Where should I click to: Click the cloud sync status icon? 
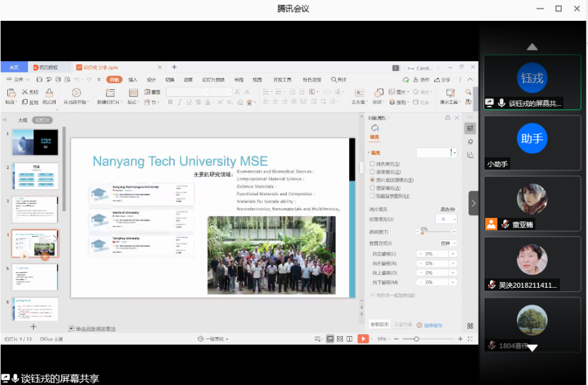point(405,80)
